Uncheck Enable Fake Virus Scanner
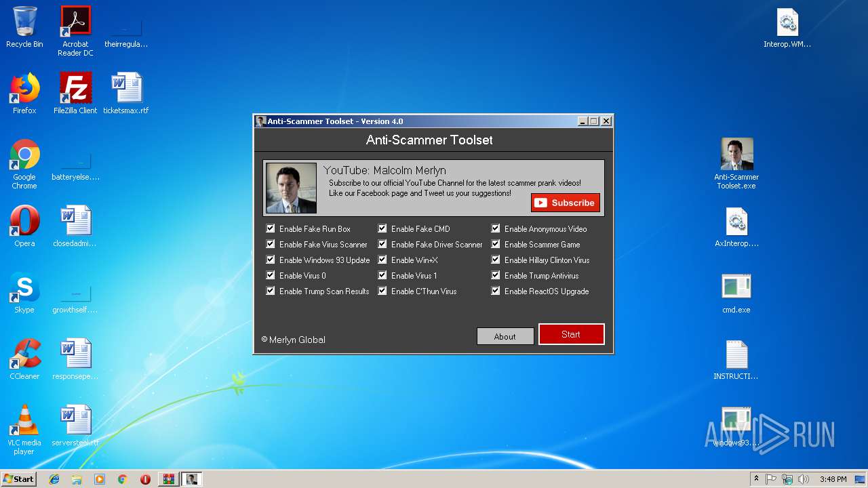 [271, 244]
